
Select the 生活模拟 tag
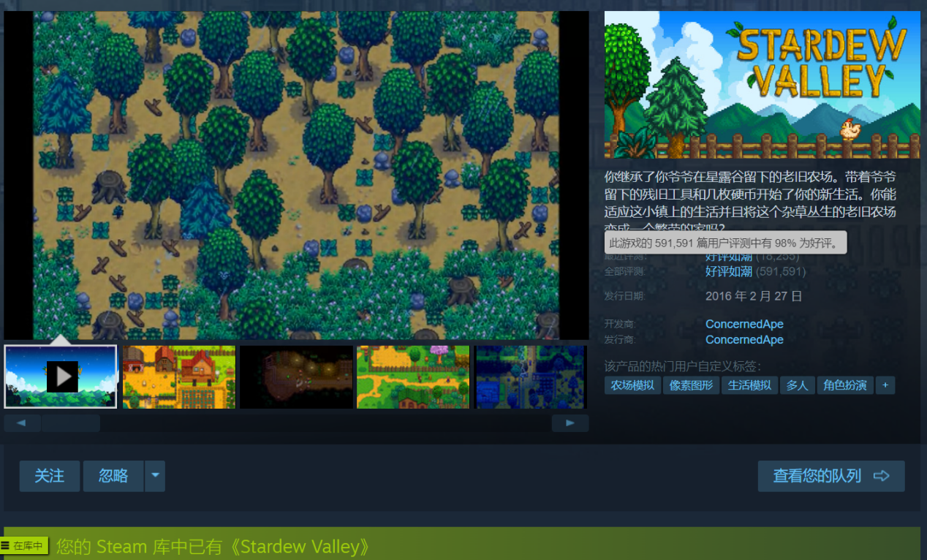[749, 385]
